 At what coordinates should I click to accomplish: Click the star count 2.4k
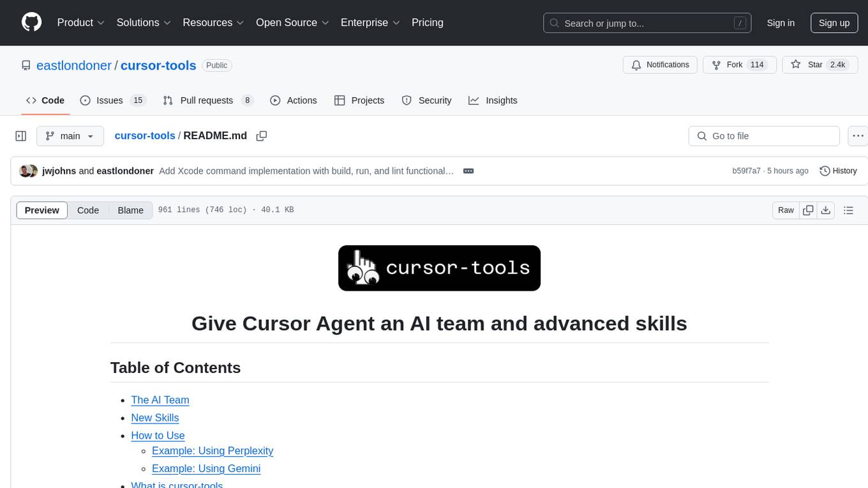[x=837, y=65]
